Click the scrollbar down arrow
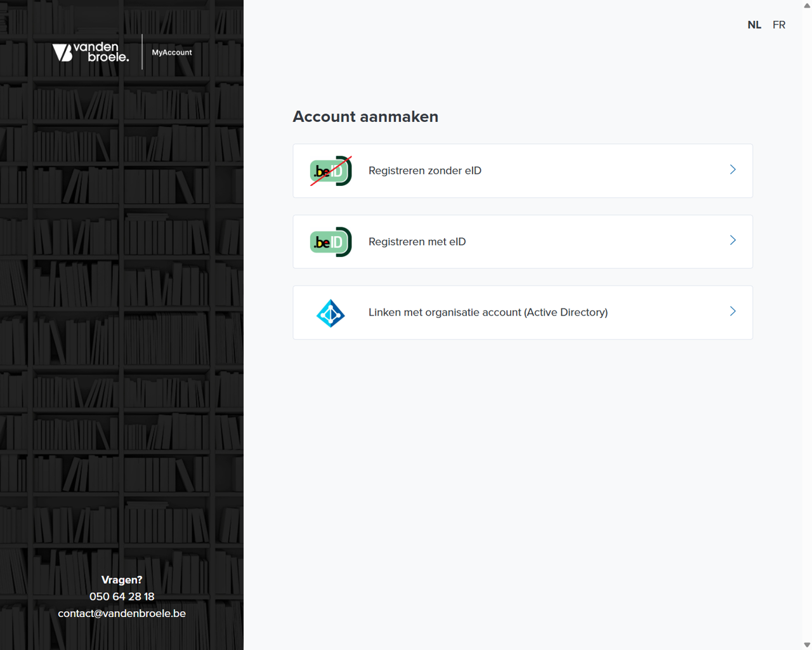812x650 pixels. pos(807,645)
